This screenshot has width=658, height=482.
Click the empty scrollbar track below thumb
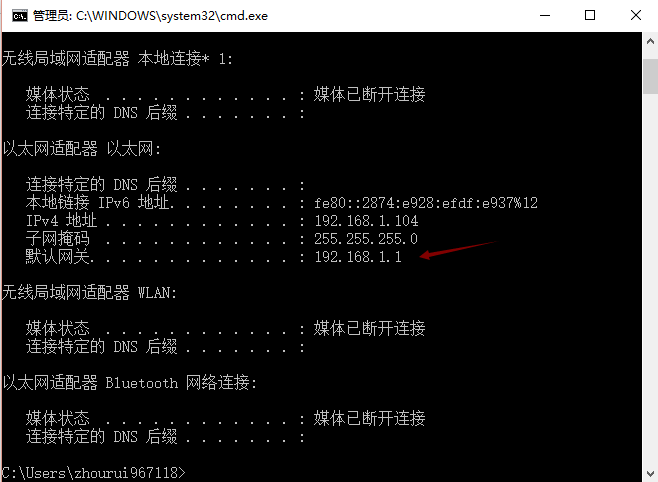pyautogui.click(x=650, y=279)
